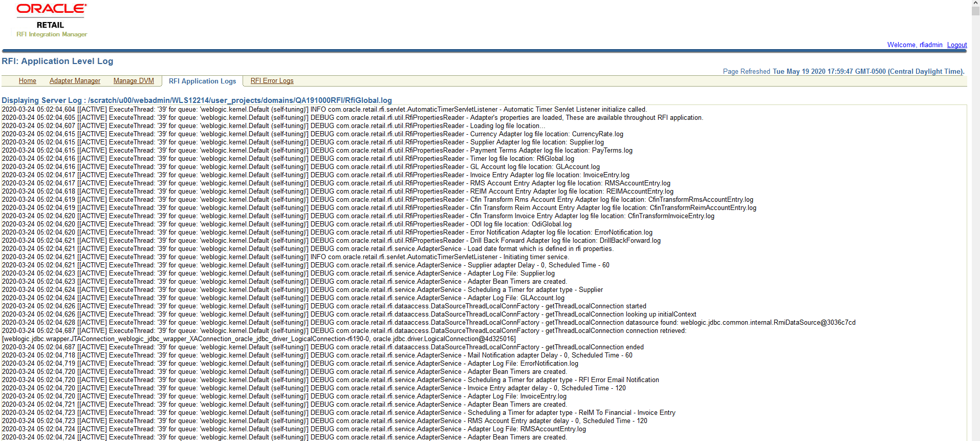Click the Page Refreshed timestamp text
The height and width of the screenshot is (441, 980).
point(844,72)
